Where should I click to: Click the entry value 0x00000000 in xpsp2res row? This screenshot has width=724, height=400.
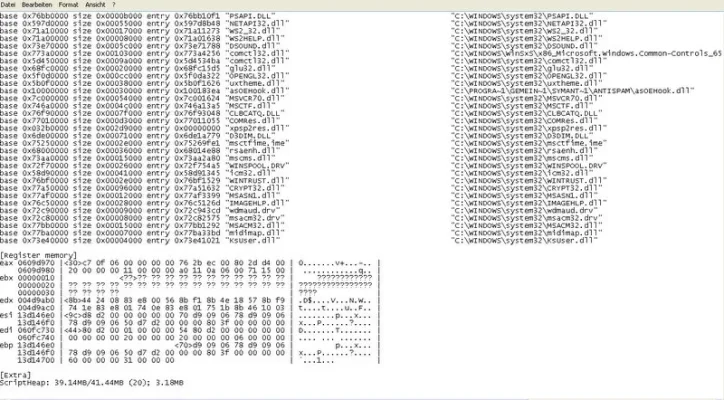[197, 128]
